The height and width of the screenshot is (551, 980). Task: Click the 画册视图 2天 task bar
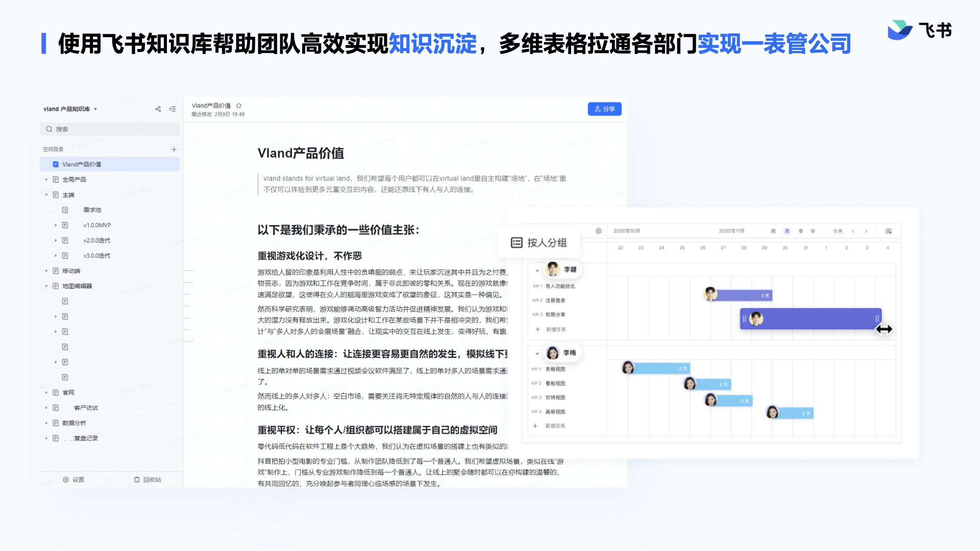point(790,413)
